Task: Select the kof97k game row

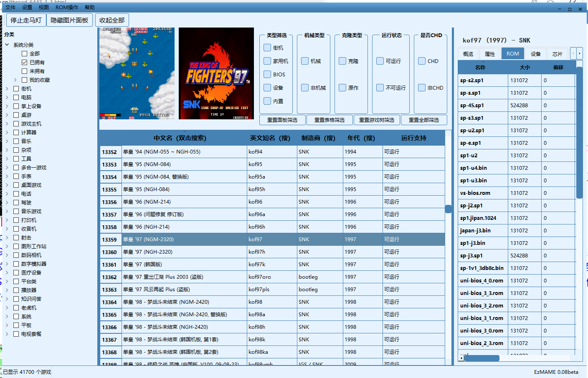Action: point(272,265)
